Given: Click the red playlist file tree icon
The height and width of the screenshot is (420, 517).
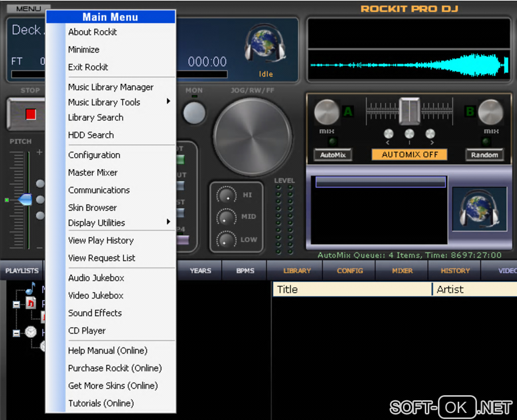Looking at the screenshot, I should coord(30,303).
